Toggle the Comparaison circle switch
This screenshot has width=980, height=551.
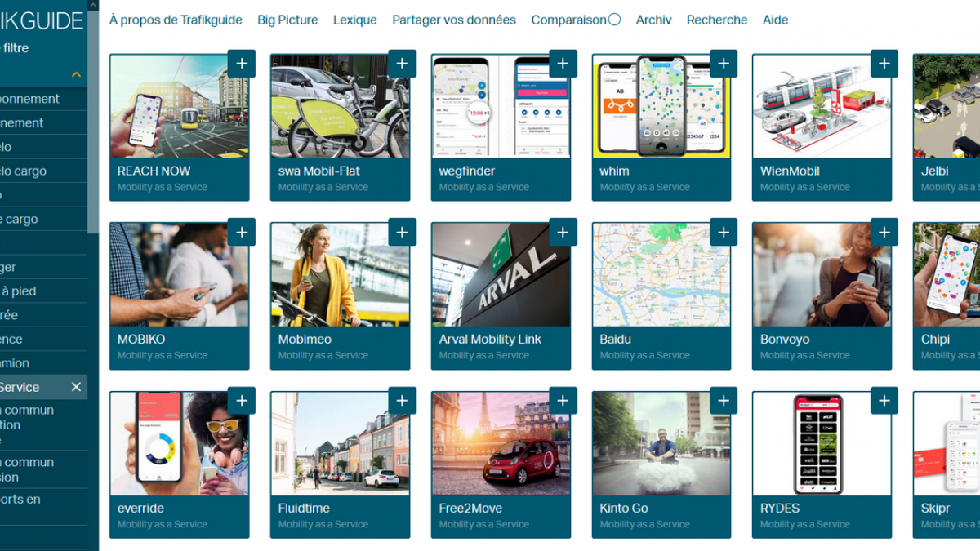point(615,20)
